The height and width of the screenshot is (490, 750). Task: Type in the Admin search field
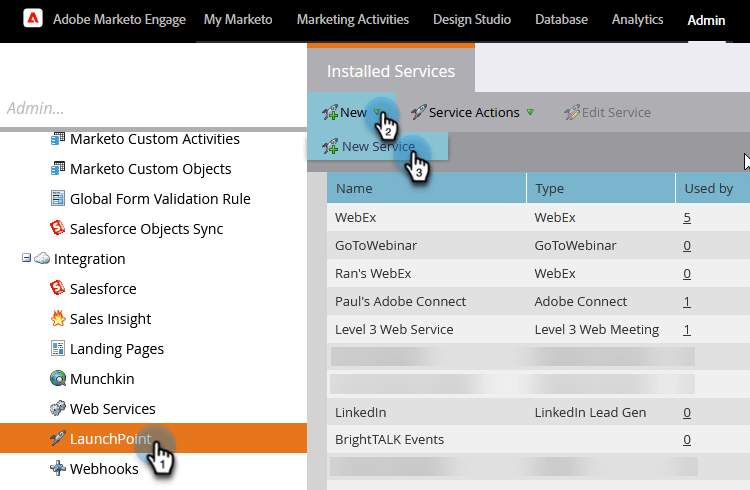click(150, 108)
